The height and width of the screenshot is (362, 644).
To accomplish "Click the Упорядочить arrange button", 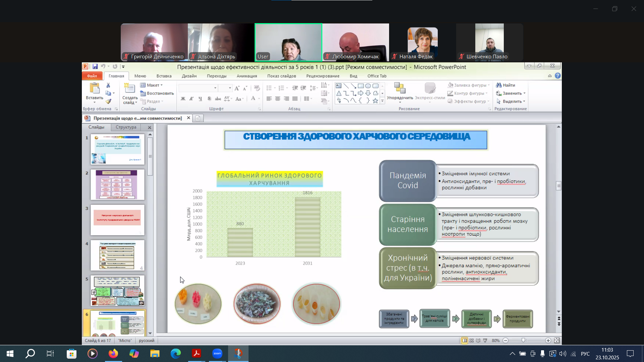I will pyautogui.click(x=400, y=92).
